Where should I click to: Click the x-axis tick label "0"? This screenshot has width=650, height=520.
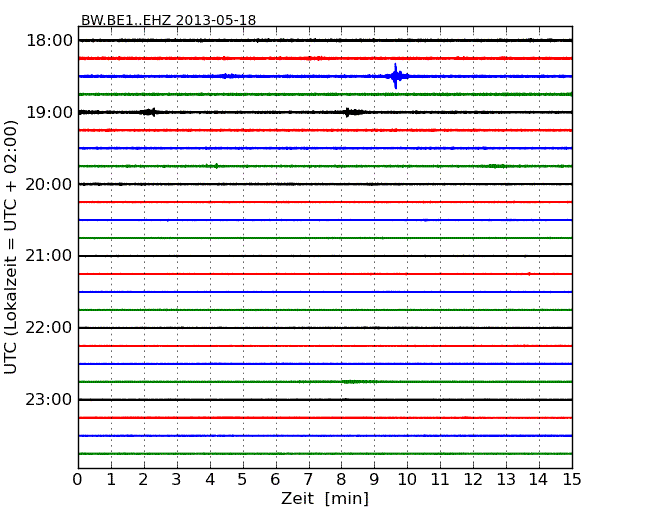[x=78, y=480]
